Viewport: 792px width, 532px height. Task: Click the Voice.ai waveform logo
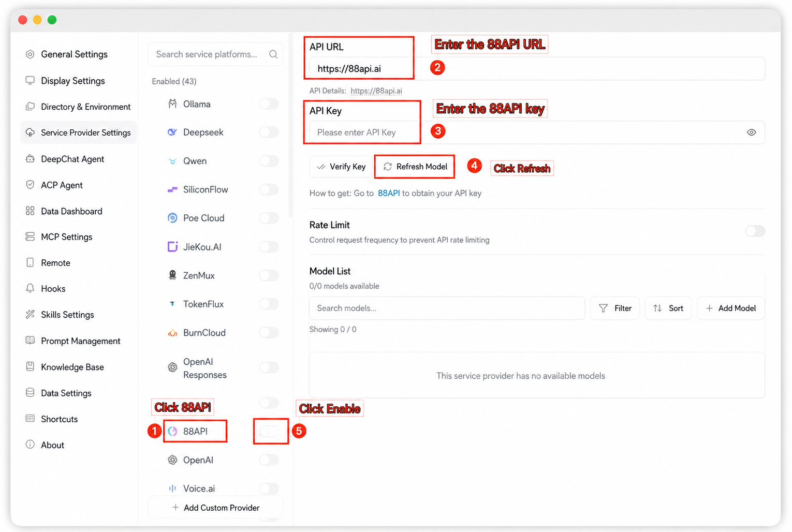(x=172, y=489)
